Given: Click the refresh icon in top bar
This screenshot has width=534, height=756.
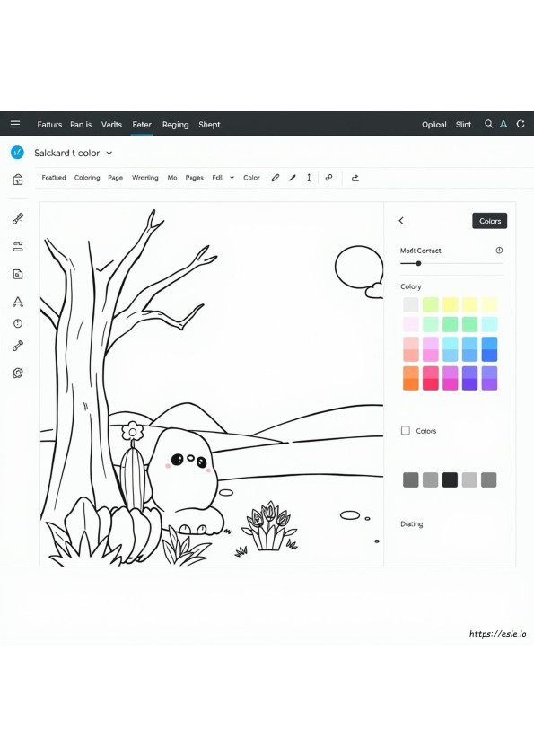Looking at the screenshot, I should [x=521, y=124].
